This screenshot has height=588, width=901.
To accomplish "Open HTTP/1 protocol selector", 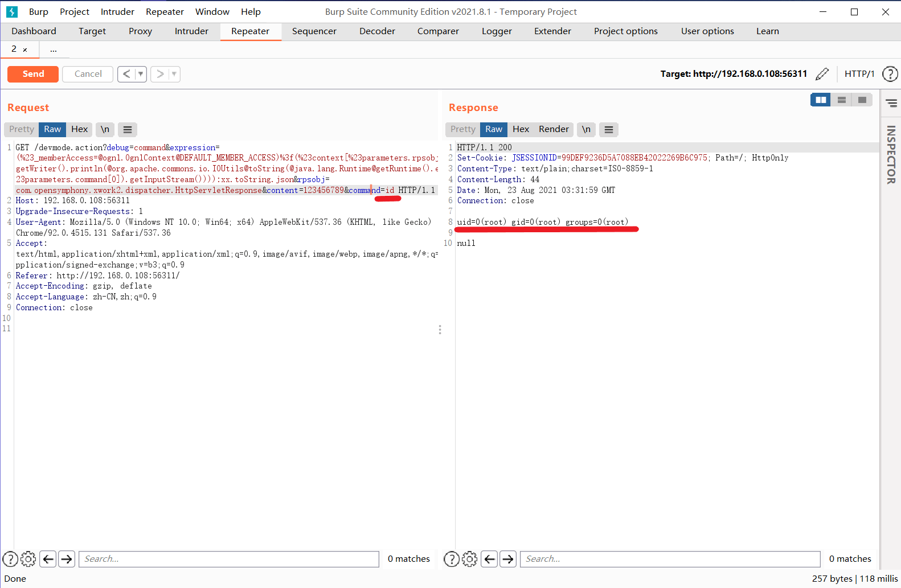I will 859,74.
